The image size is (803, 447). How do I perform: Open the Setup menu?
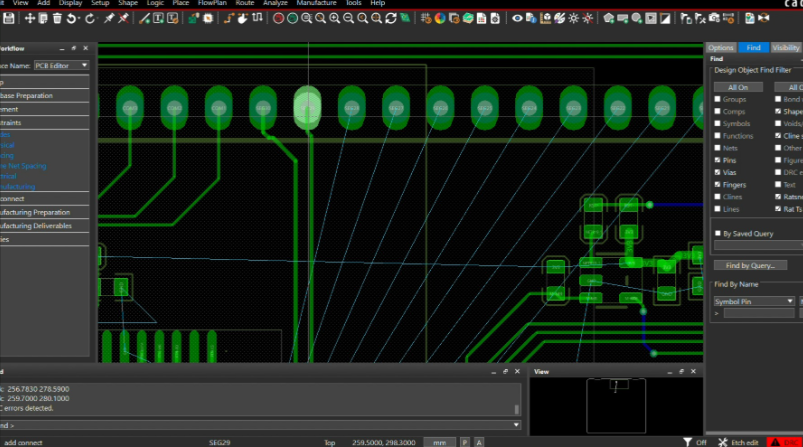[x=100, y=3]
